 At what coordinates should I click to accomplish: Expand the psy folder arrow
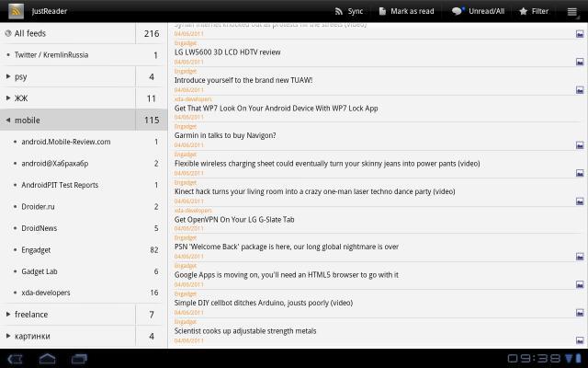point(8,76)
